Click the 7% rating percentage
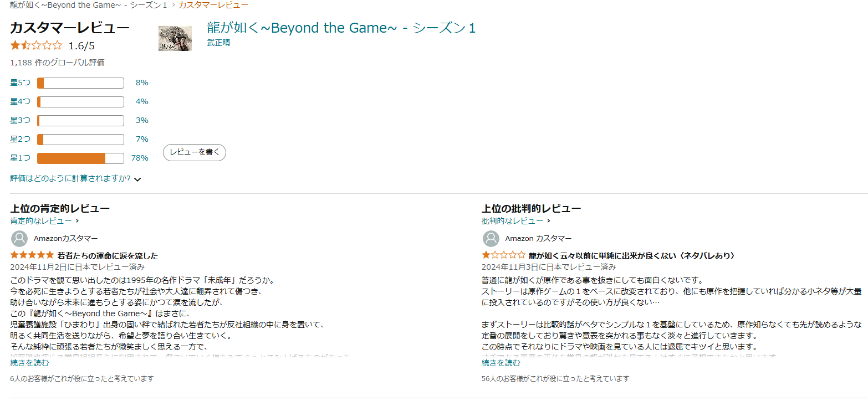868x406 pixels. coord(142,139)
